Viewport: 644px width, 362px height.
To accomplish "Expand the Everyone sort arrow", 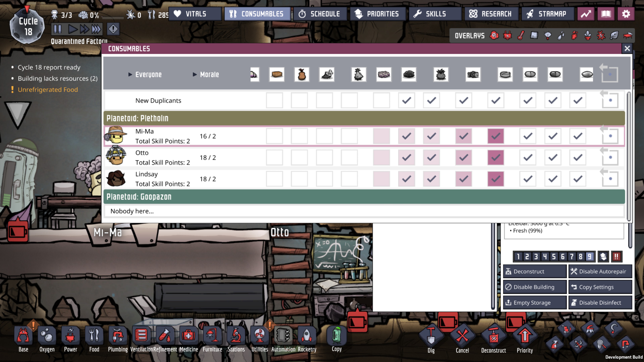I will [130, 74].
